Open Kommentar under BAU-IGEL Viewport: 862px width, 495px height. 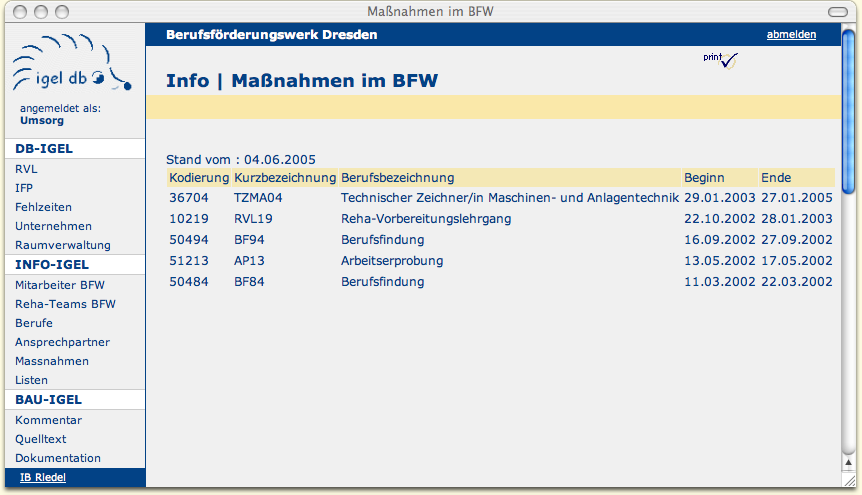tap(48, 420)
